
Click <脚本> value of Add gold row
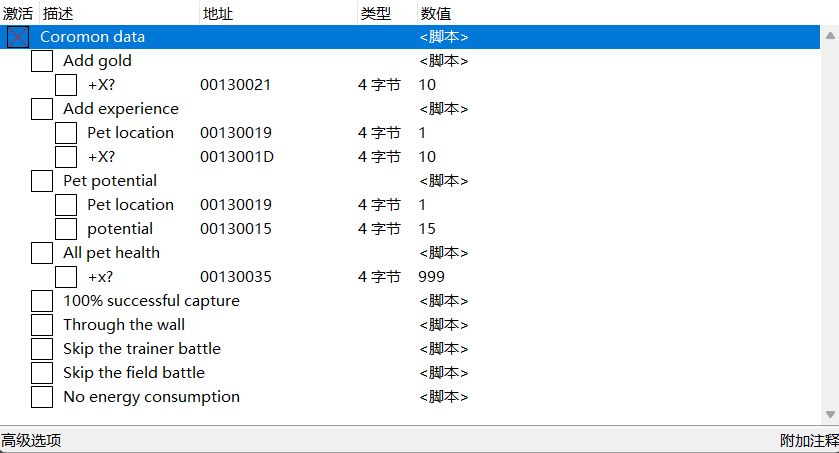coord(444,61)
